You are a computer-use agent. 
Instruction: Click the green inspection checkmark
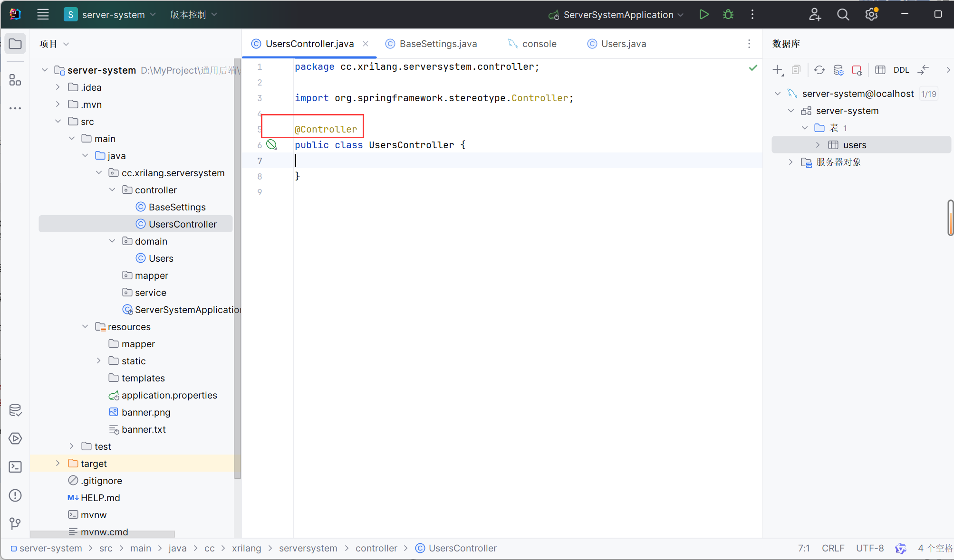[x=753, y=67]
